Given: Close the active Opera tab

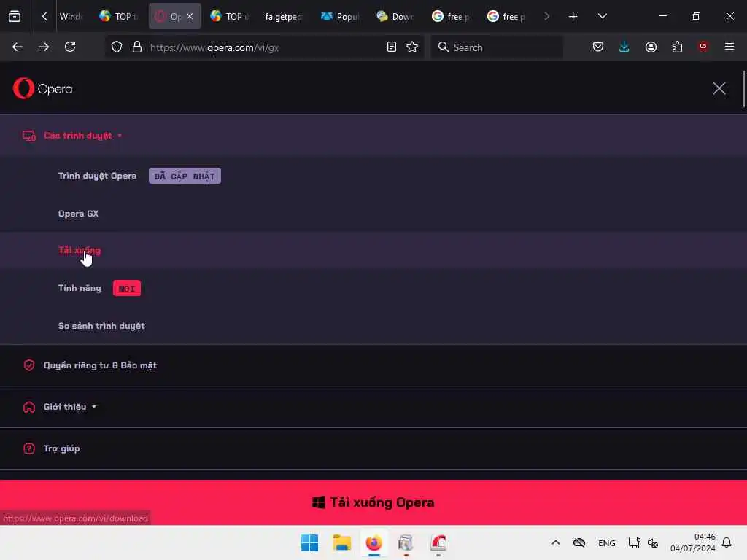Looking at the screenshot, I should click(190, 16).
